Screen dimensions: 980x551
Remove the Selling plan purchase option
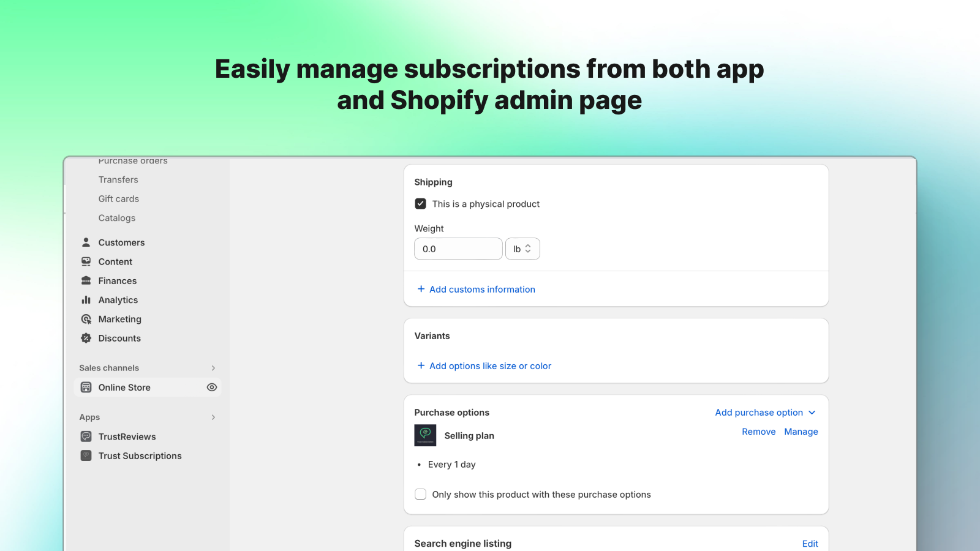tap(758, 431)
